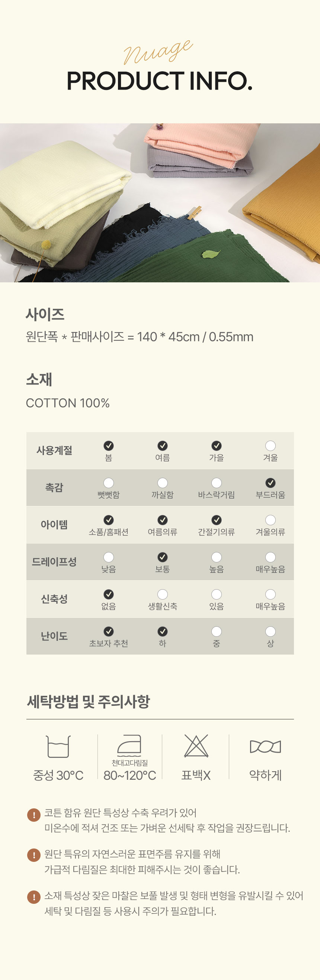
Task: Click the 사용계절 row header
Action: (54, 450)
